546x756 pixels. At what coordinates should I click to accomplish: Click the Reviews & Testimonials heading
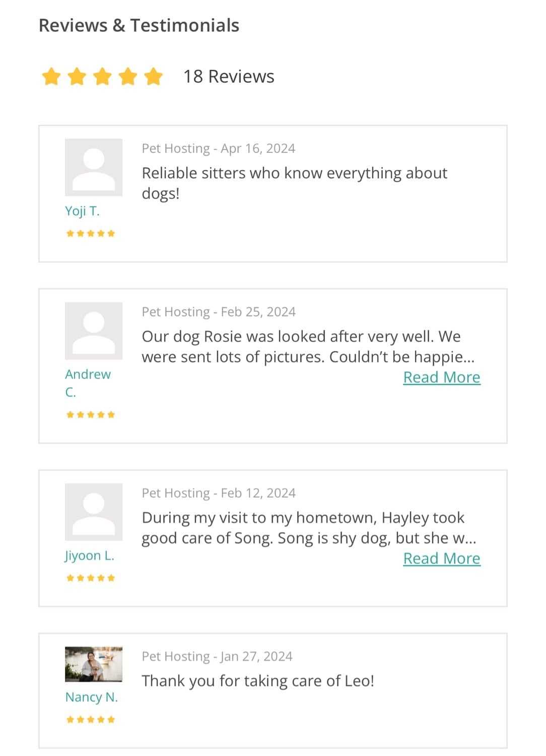(139, 25)
